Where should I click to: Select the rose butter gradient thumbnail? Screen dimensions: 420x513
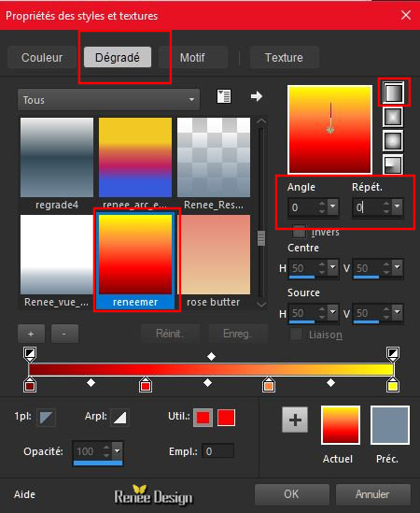point(214,261)
